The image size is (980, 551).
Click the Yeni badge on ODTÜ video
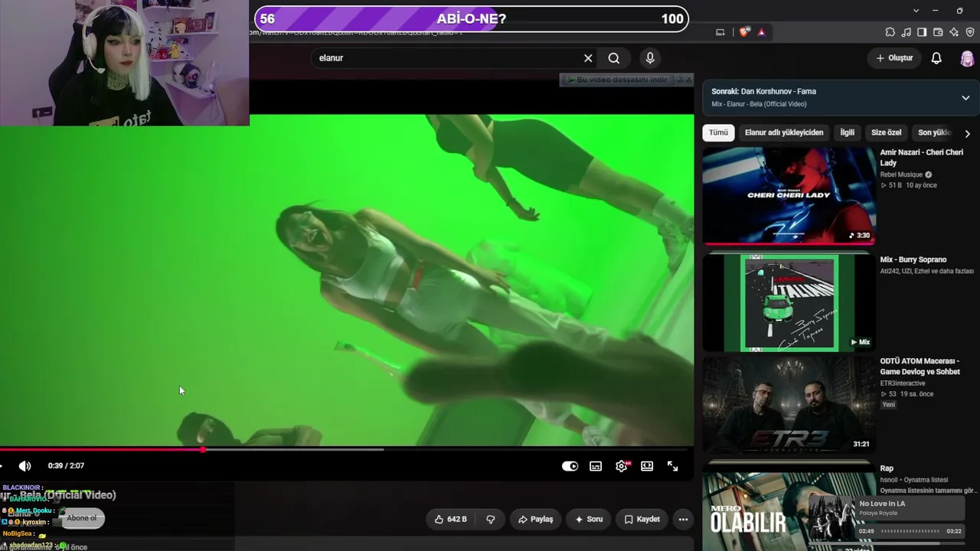[888, 405]
